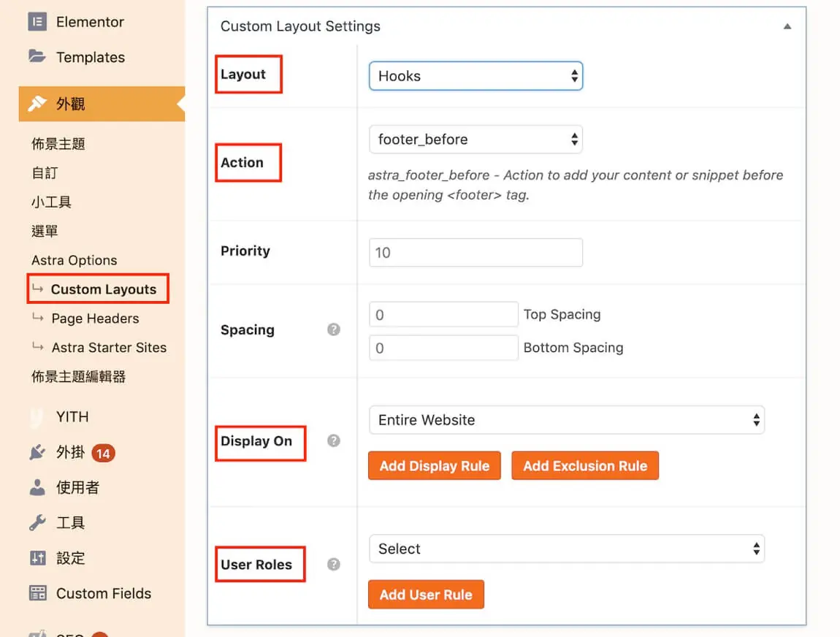This screenshot has height=637, width=840.
Task: Open help tooltip for Display On
Action: tap(333, 440)
